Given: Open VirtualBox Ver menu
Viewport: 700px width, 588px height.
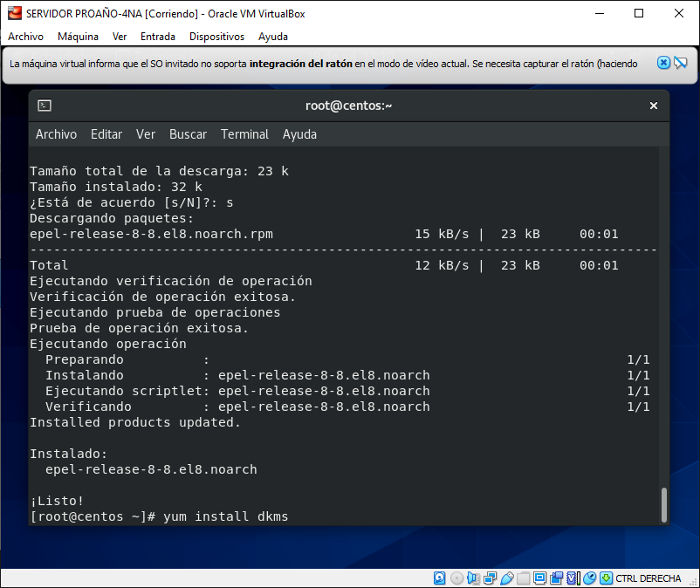Looking at the screenshot, I should (120, 37).
